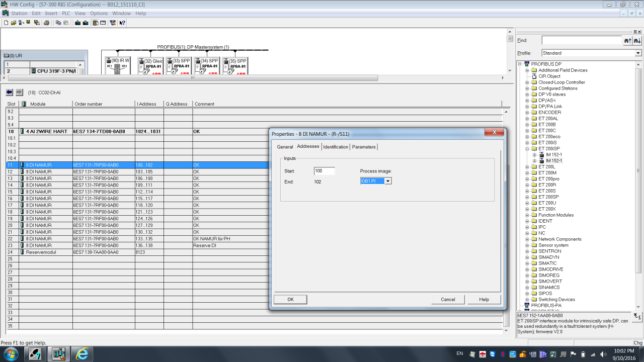644x362 pixels.
Task: Open the PLC menu
Action: (x=66, y=14)
